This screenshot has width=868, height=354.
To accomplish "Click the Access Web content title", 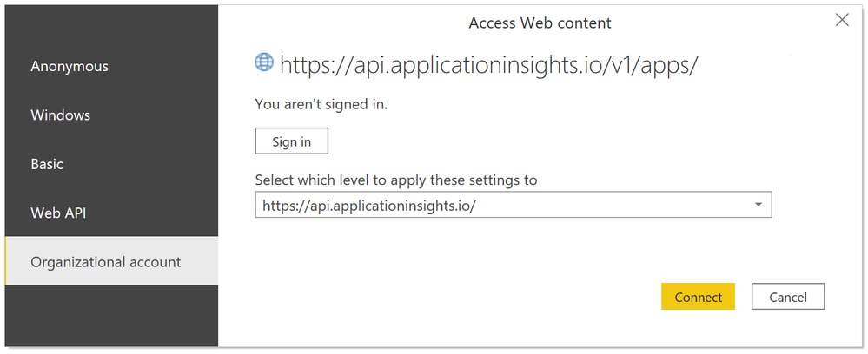I will click(540, 23).
